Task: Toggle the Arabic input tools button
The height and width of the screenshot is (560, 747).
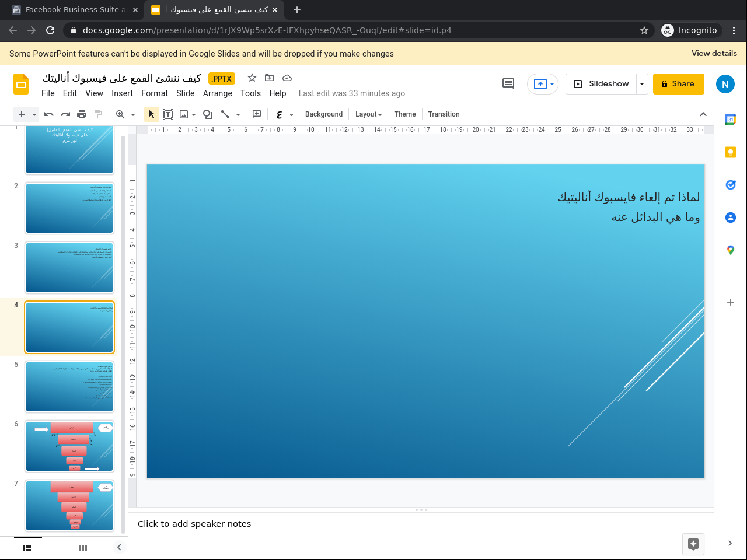Action: pos(279,114)
